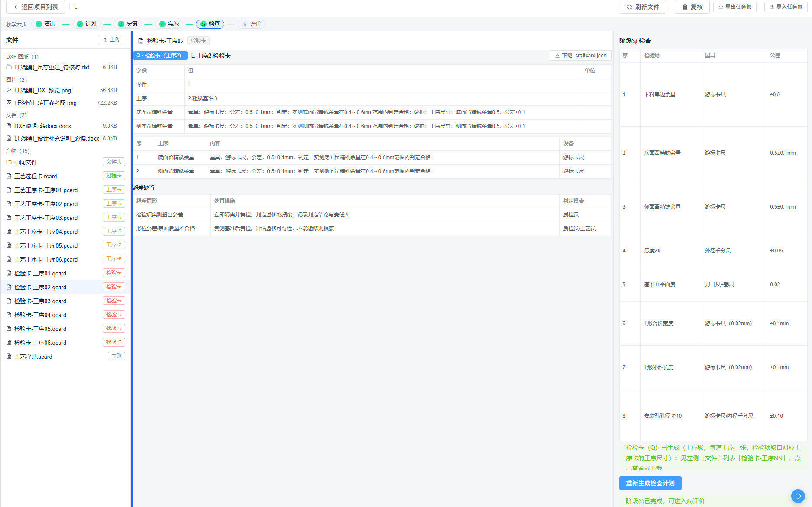Click the 中间文件 folder icon
The width and height of the screenshot is (812, 507).
click(x=9, y=162)
